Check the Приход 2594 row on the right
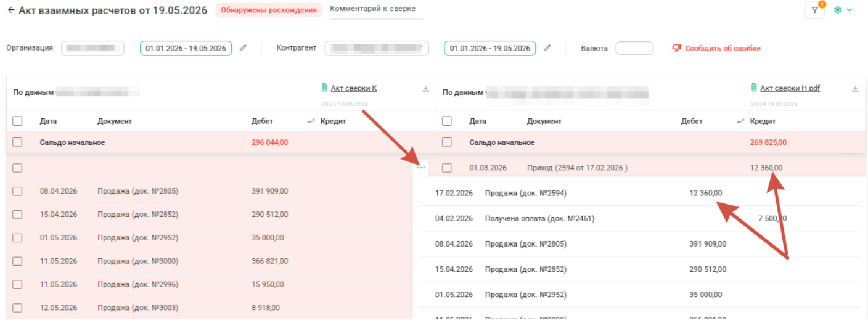The image size is (868, 323). [x=447, y=168]
